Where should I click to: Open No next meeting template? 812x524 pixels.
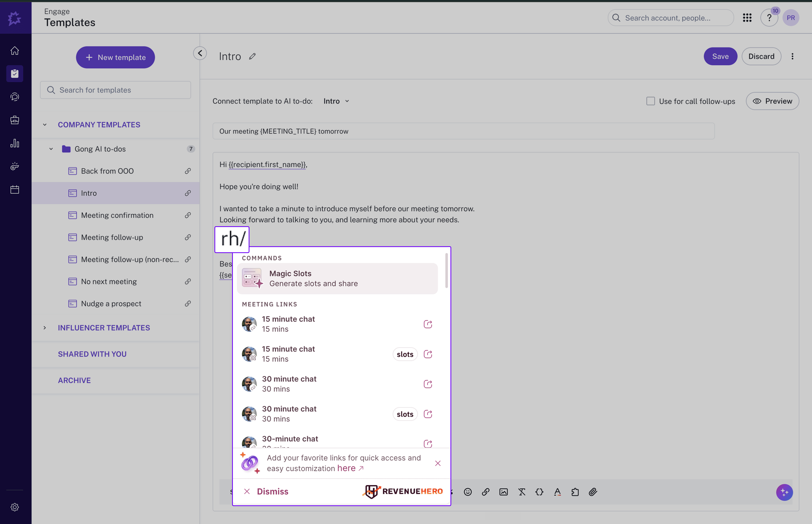116,281
